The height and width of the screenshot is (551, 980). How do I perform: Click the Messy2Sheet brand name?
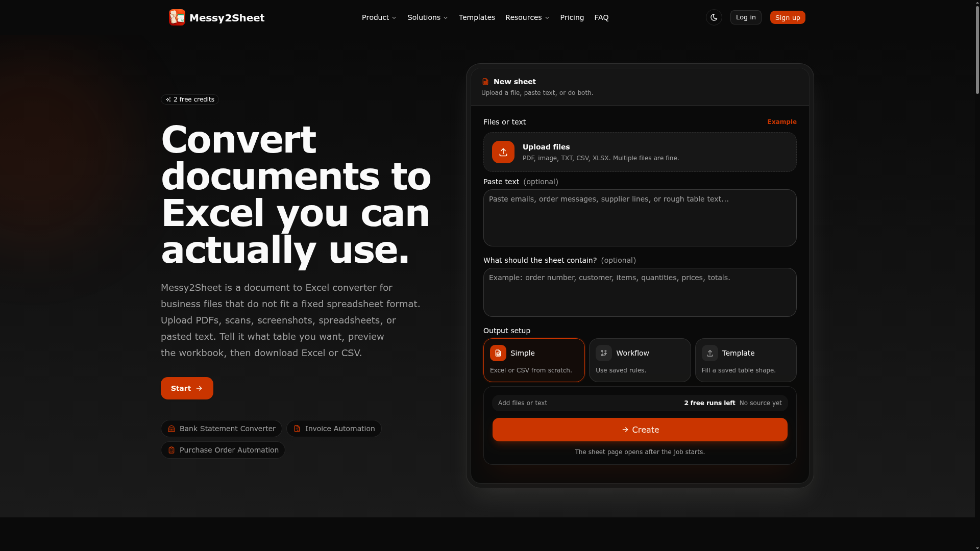(x=227, y=18)
